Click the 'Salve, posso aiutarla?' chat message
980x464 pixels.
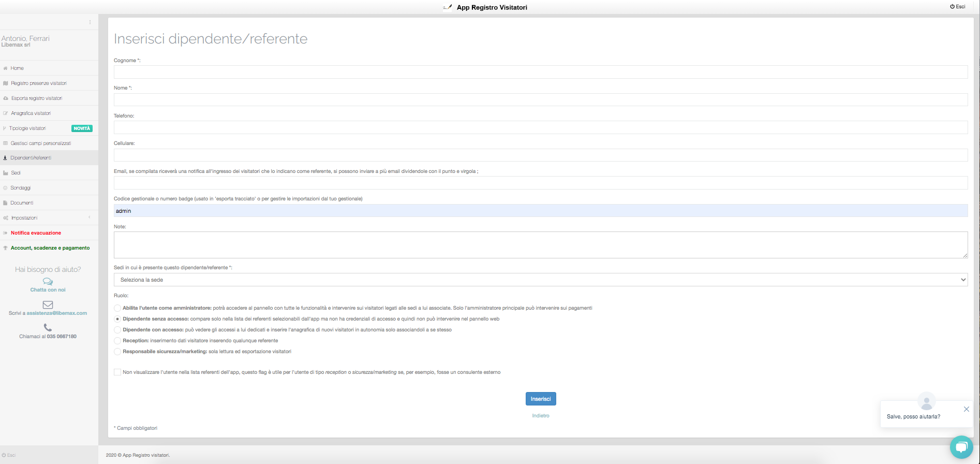pyautogui.click(x=913, y=417)
